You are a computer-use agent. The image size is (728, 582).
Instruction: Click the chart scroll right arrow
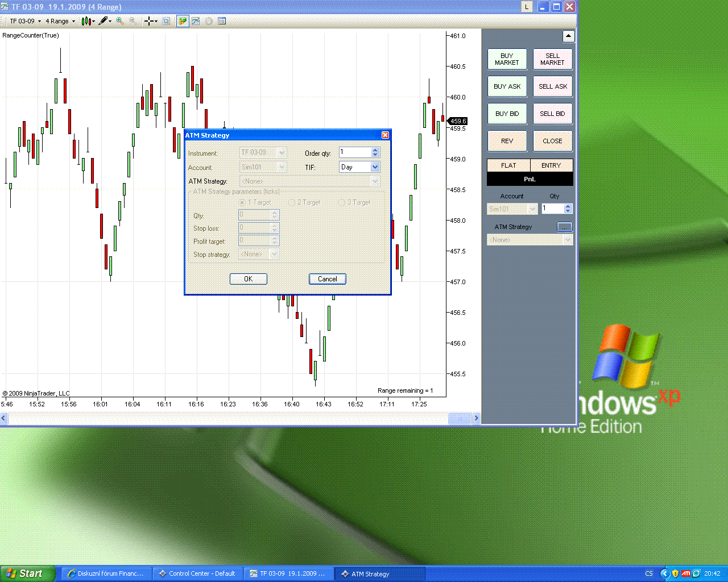point(476,418)
